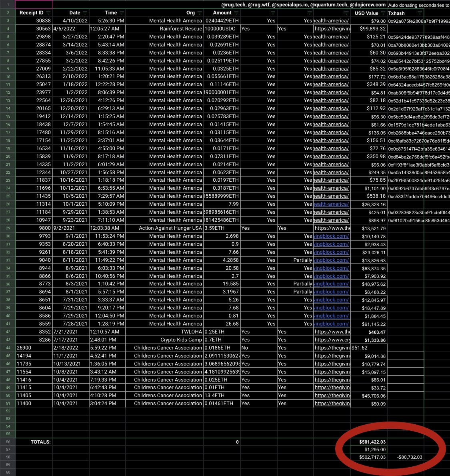Open givingblock link for receipt 8559
Viewport: 450px width, 476px height.
click(331, 323)
